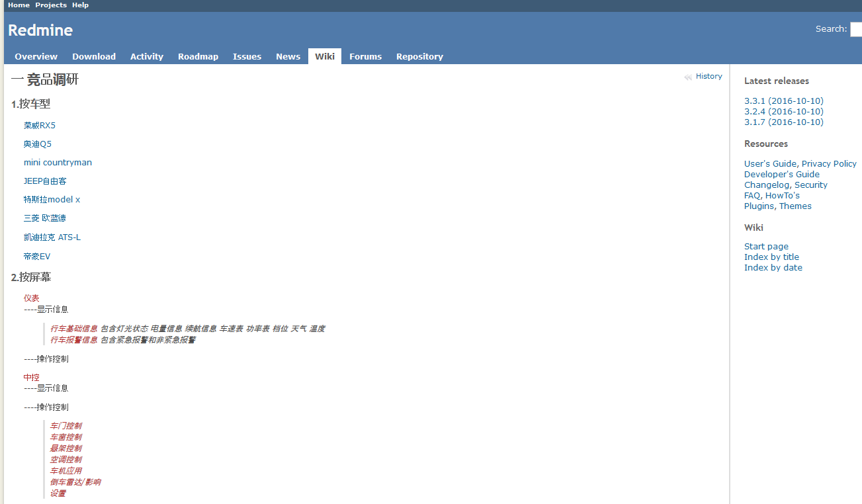The image size is (862, 504).
Task: Switch to the Issues tab
Action: click(247, 56)
